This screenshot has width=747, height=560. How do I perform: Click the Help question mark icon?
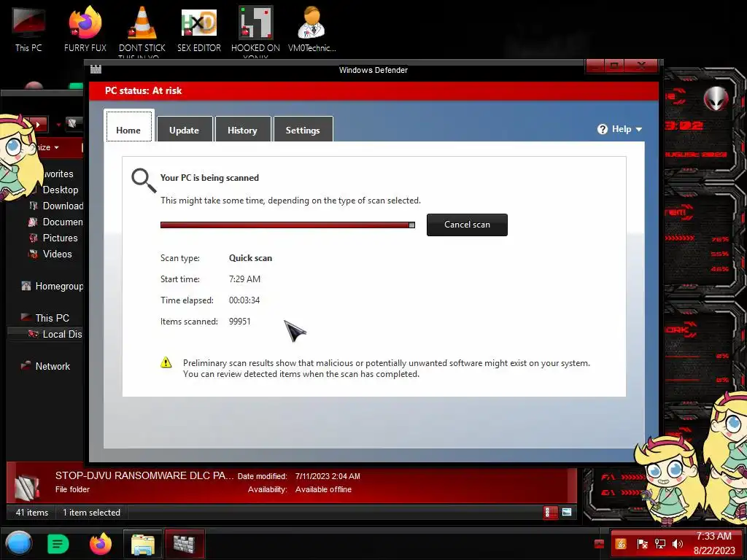(602, 129)
